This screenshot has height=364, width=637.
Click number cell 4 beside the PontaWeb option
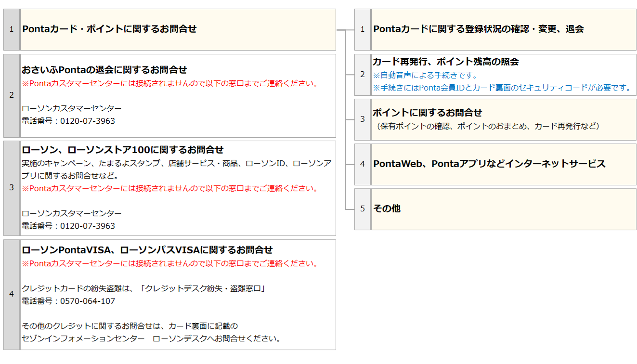pos(363,164)
